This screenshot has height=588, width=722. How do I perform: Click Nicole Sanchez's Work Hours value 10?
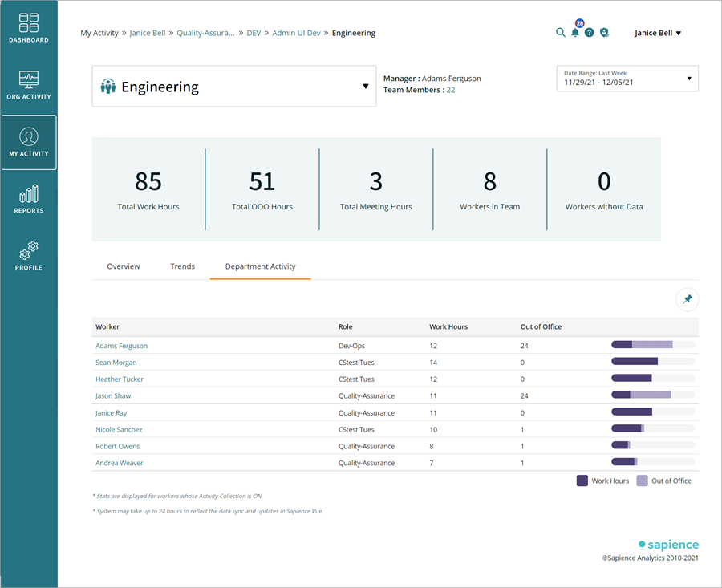pos(433,430)
